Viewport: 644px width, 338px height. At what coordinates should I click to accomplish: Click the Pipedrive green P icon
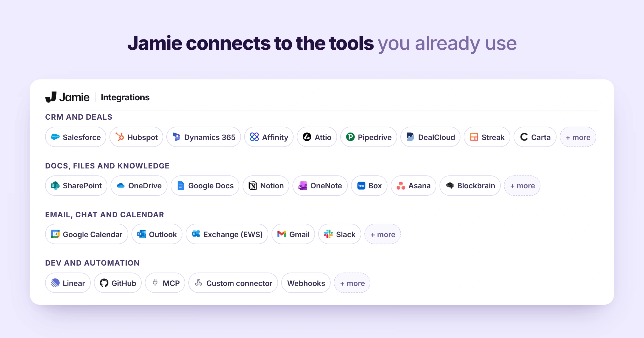tap(350, 137)
